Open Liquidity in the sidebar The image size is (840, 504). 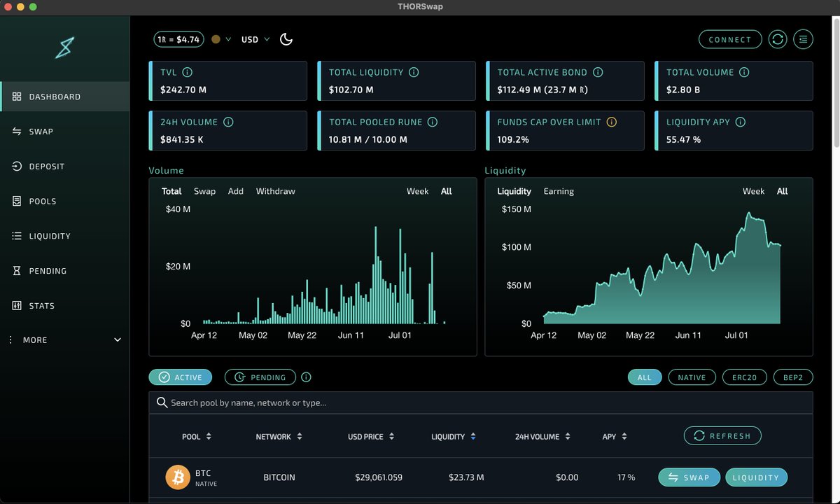click(x=64, y=236)
